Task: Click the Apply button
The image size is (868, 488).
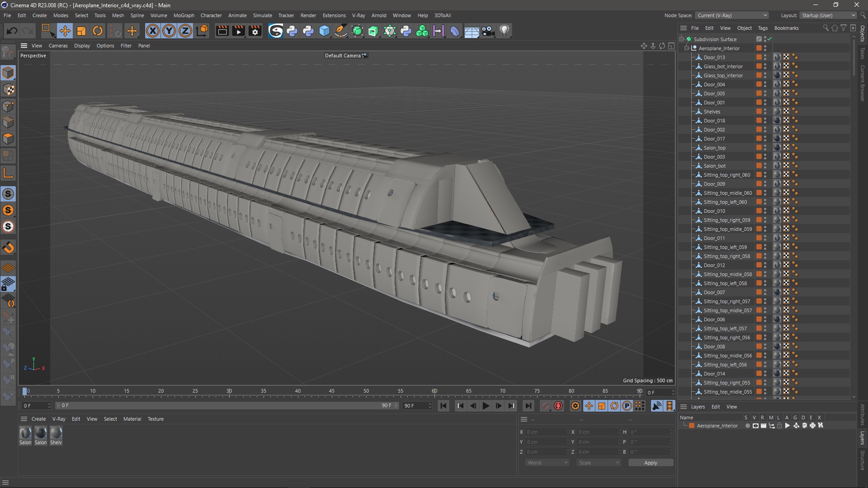Action: [651, 463]
